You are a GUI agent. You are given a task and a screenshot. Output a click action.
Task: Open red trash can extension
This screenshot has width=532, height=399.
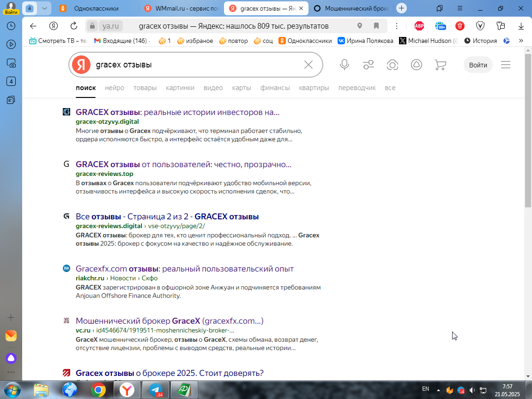pyautogui.click(x=460, y=26)
